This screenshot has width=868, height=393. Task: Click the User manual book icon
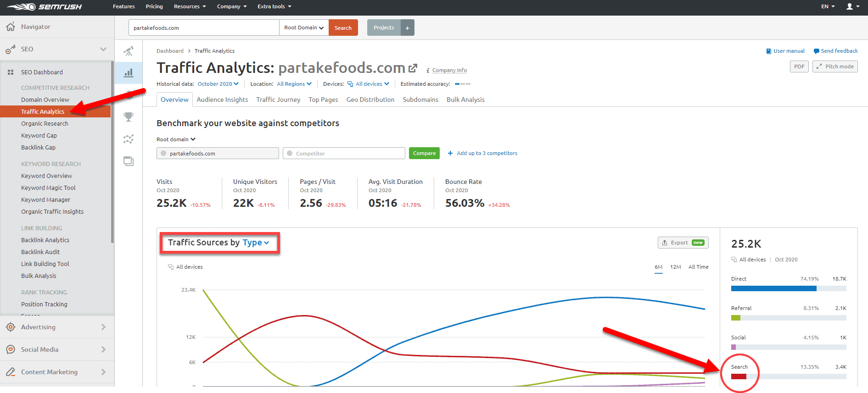coord(768,51)
